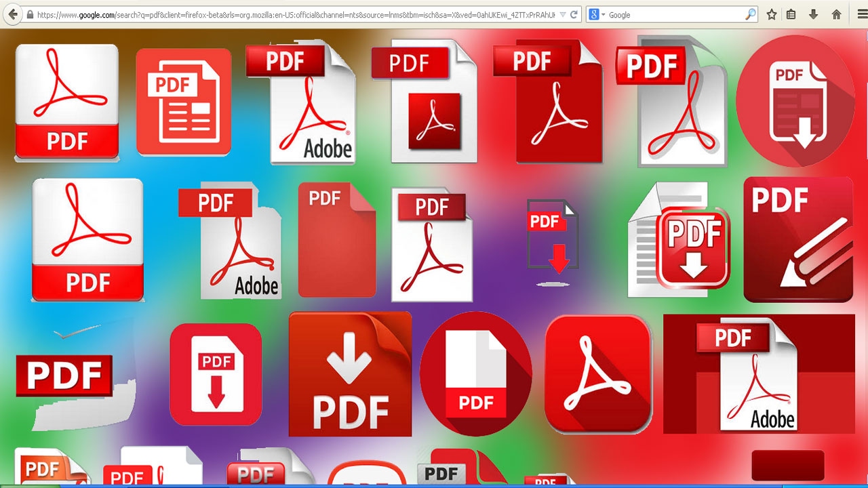Click the tilted PDF badge thumbnail on the left

[66, 374]
